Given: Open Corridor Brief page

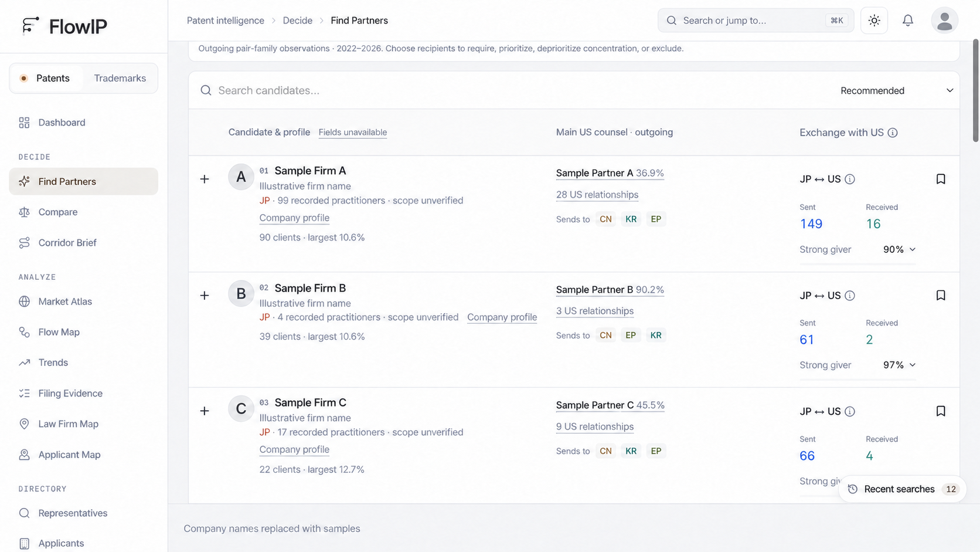Looking at the screenshot, I should tap(83, 242).
